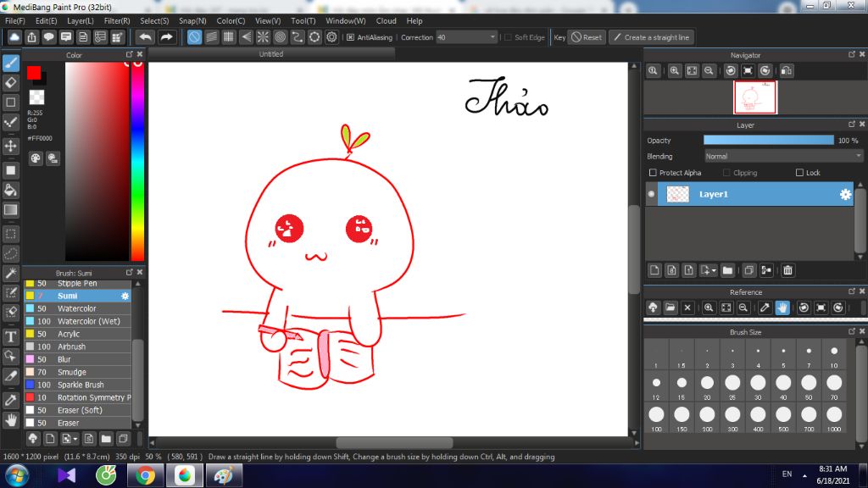Select the Sparkle Brush
The height and width of the screenshot is (488, 868).
pos(78,385)
